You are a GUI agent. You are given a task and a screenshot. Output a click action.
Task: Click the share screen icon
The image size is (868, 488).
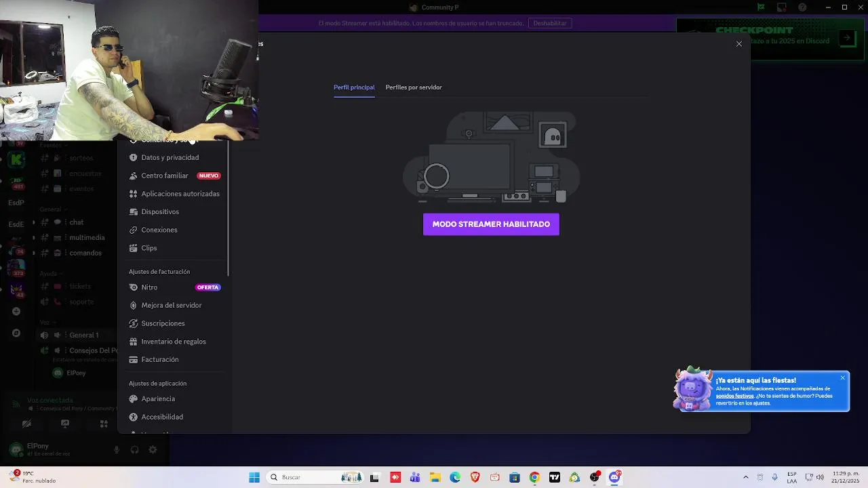click(65, 424)
